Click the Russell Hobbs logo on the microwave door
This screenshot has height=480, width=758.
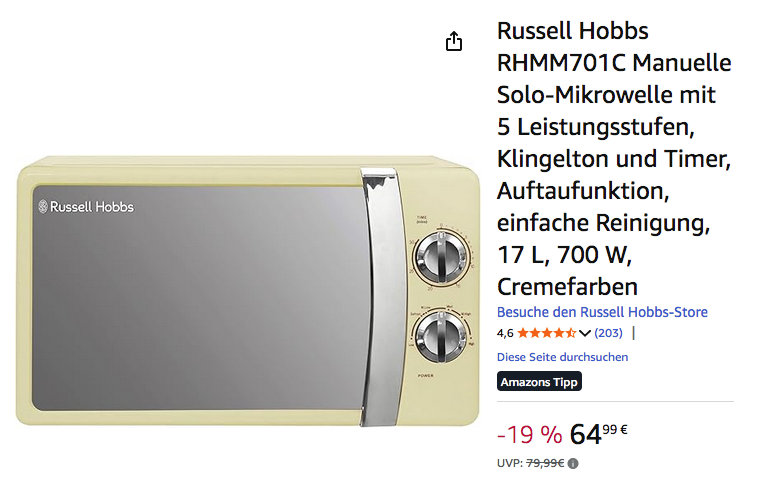86,207
